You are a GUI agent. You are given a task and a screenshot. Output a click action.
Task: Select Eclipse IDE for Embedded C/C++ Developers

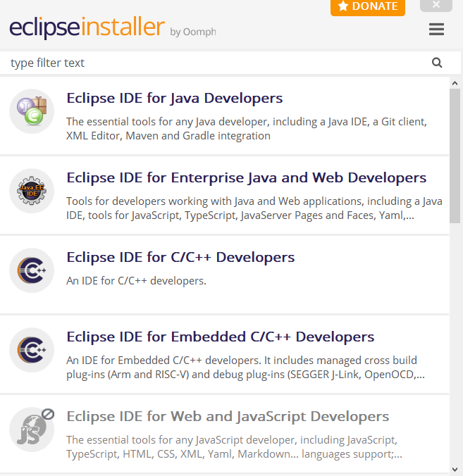click(x=225, y=355)
